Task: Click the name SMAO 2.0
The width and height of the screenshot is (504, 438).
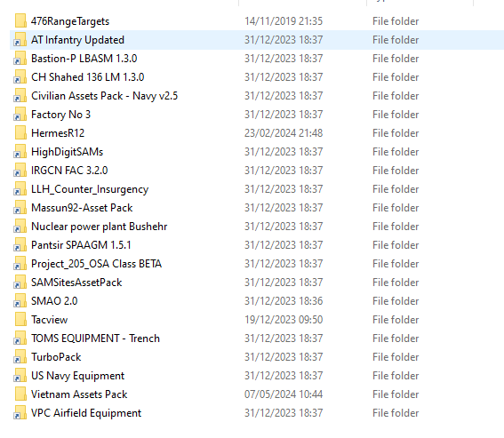Action: (54, 301)
